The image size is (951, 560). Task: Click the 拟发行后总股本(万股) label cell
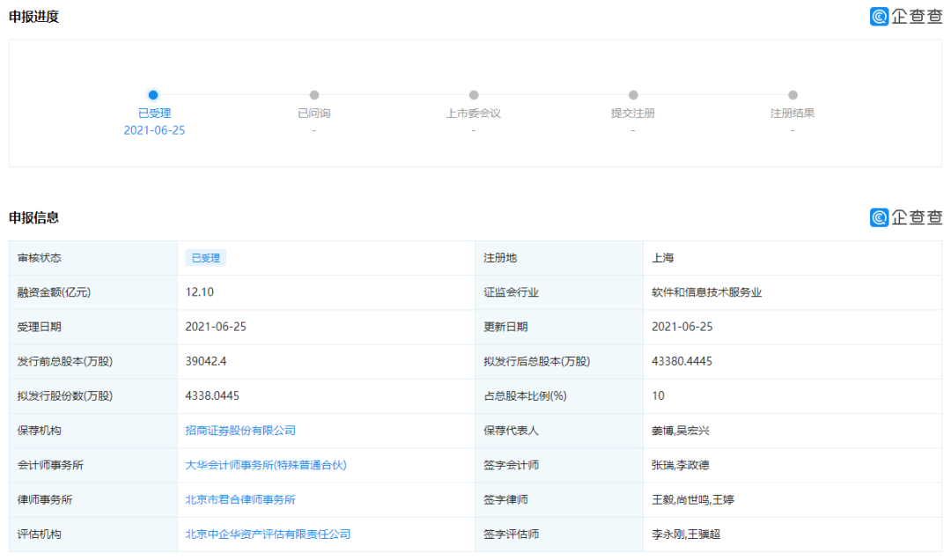click(x=559, y=362)
